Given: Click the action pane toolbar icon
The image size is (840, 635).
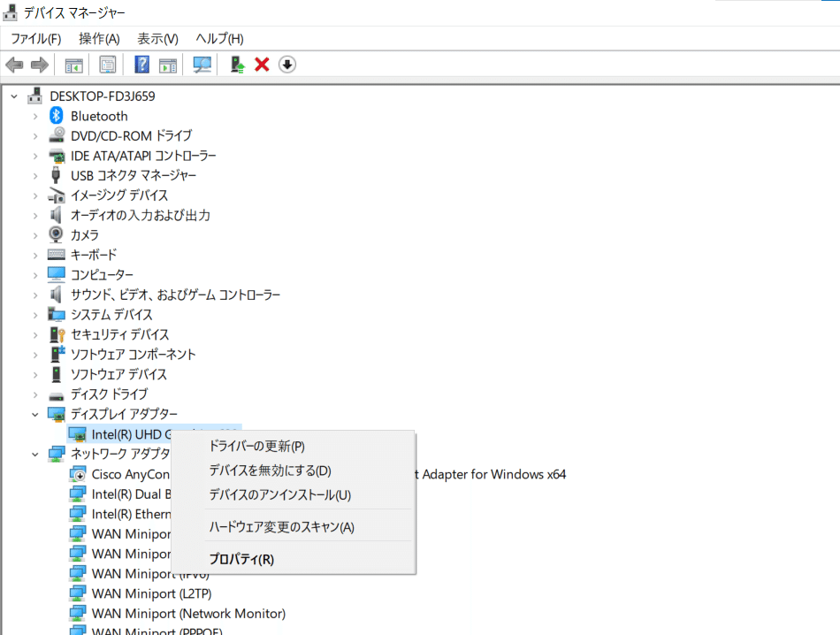Looking at the screenshot, I should pos(168,65).
